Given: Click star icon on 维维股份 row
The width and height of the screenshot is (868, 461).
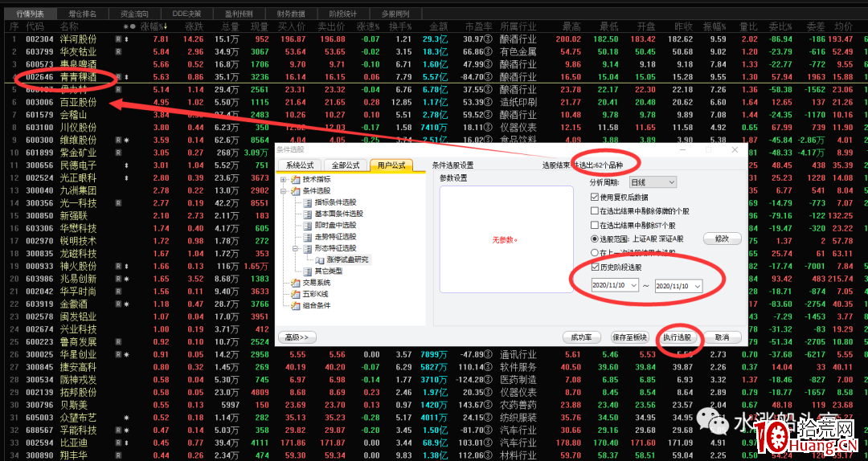Looking at the screenshot, I should [127, 141].
